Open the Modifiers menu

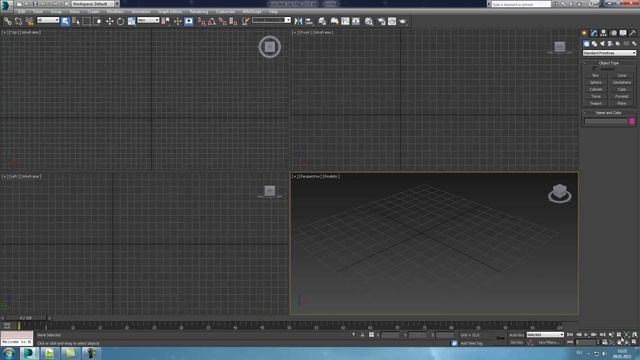pyautogui.click(x=115, y=12)
